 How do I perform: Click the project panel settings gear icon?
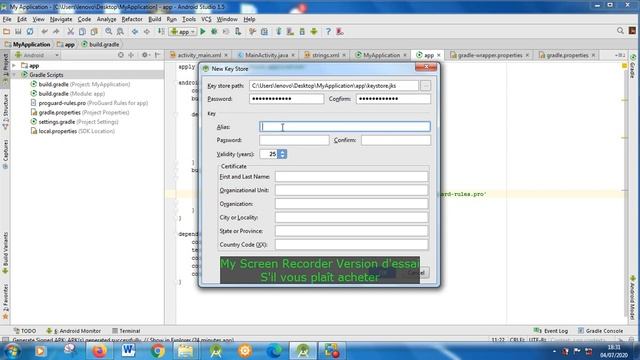click(x=144, y=55)
